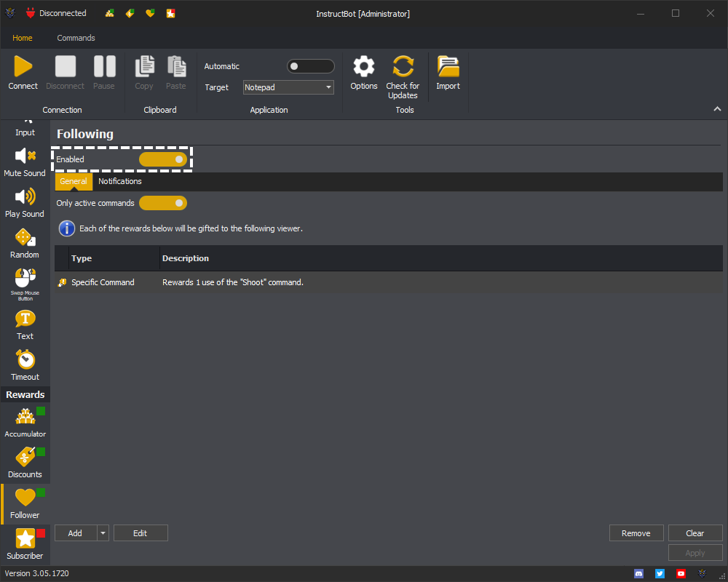Select the Play Sound command in sidebar

(x=25, y=203)
